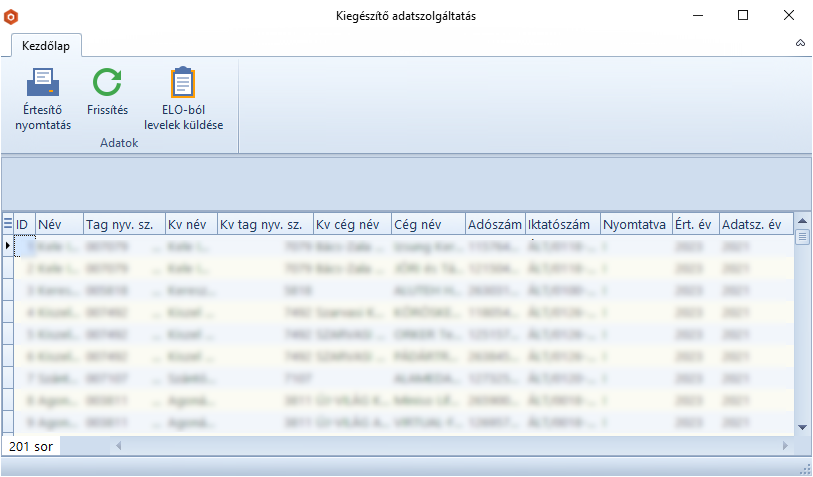Click the Kv cég név column header

tap(351, 224)
